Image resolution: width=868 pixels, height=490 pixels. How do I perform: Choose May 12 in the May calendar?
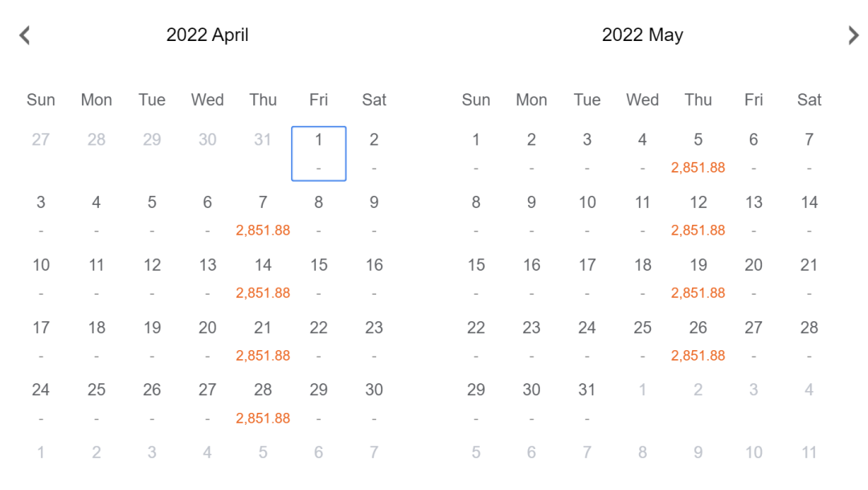pyautogui.click(x=698, y=216)
